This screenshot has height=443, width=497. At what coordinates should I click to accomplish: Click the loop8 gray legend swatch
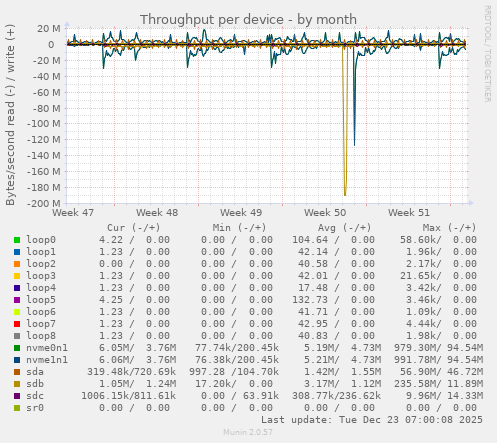point(17,336)
